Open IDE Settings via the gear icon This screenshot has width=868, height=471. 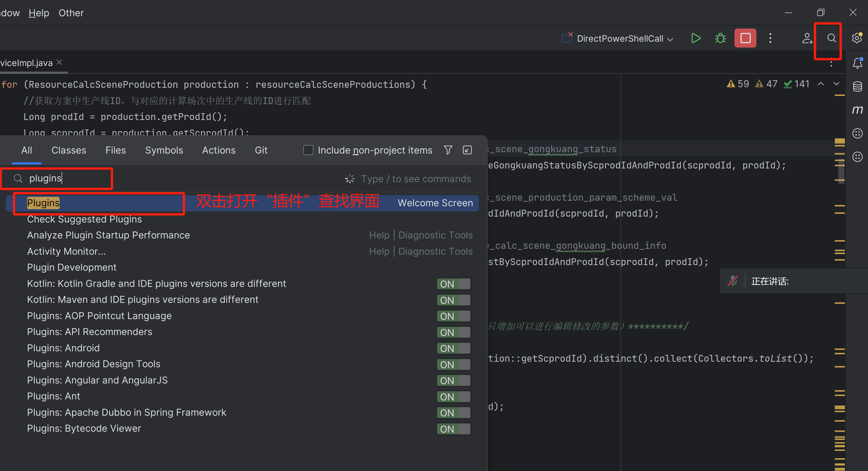click(x=857, y=38)
